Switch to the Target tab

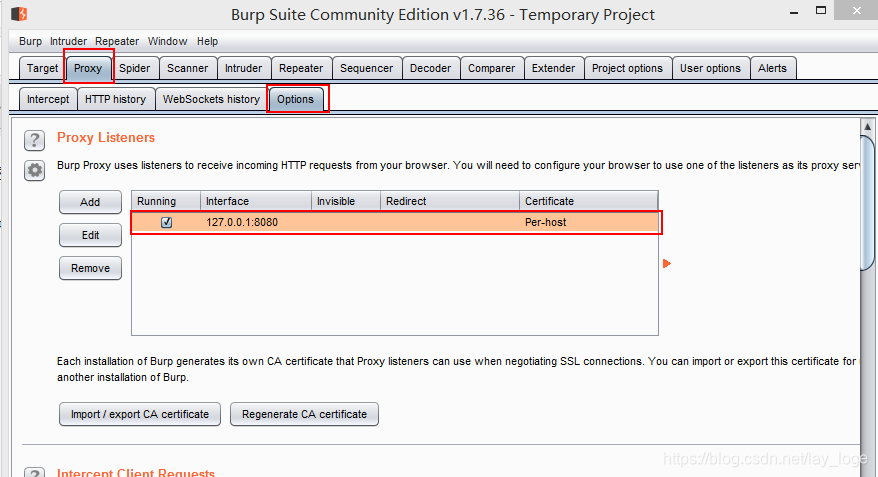point(42,68)
